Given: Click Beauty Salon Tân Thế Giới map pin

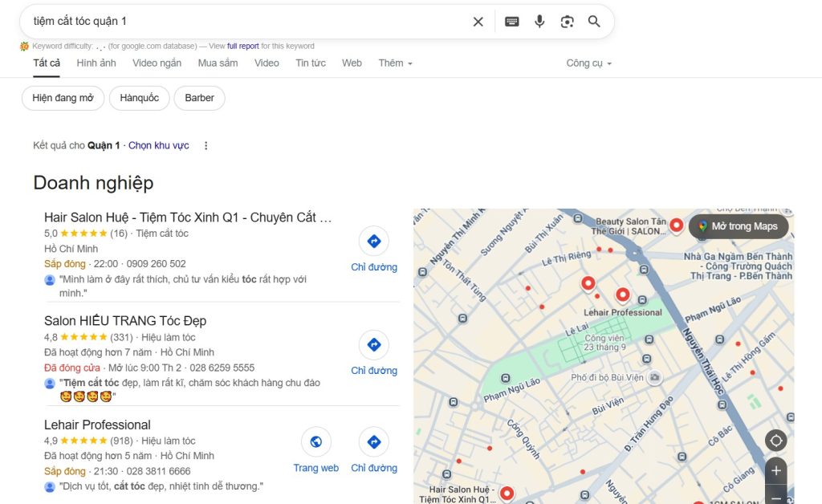Looking at the screenshot, I should point(676,226).
